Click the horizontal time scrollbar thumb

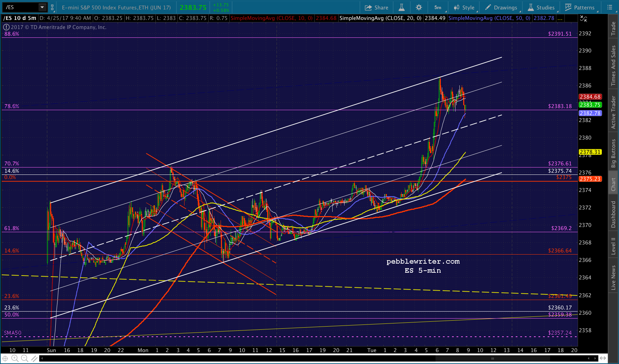[493, 358]
